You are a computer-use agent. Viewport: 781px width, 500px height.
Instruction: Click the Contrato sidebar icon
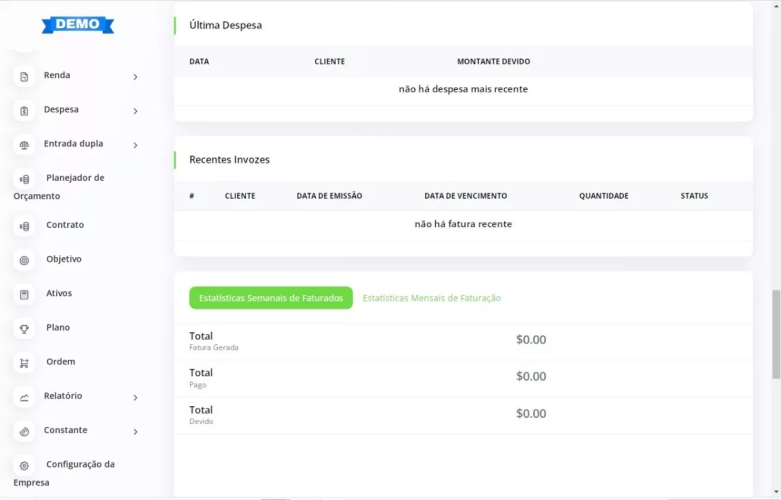click(x=25, y=227)
